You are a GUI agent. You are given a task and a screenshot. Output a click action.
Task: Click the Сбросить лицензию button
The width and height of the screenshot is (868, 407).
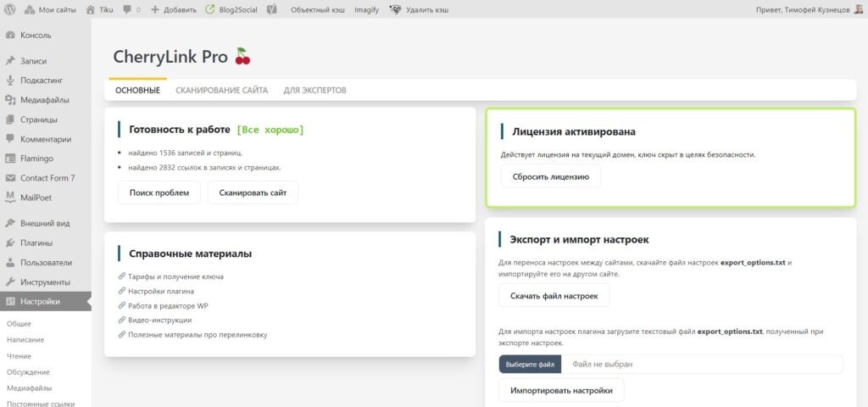click(x=551, y=176)
